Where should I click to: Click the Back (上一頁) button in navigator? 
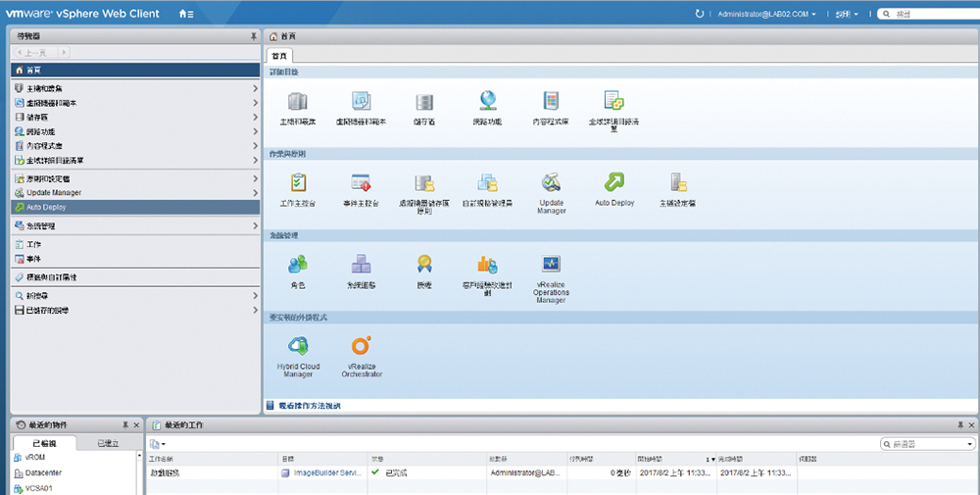pyautogui.click(x=35, y=53)
